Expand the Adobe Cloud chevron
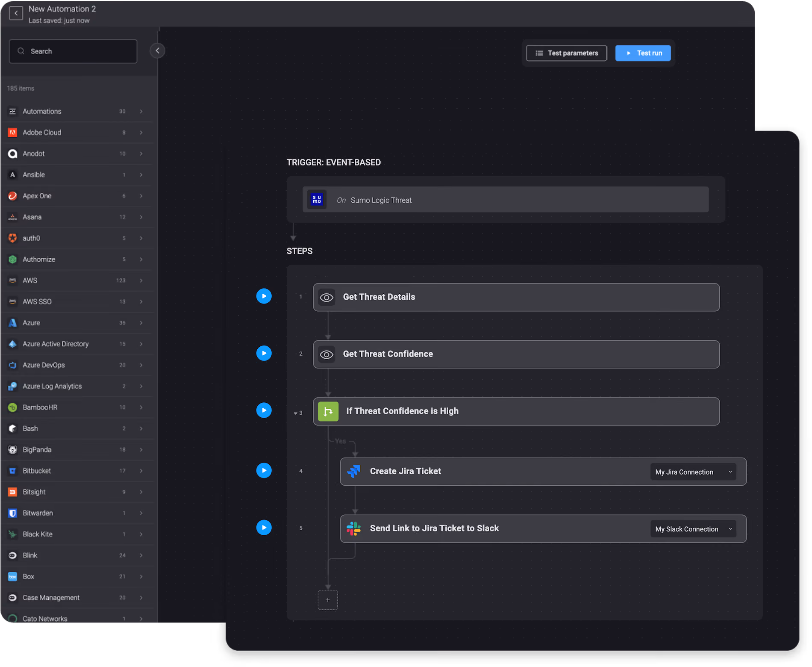Viewport: 812px width, 667px height. point(141,133)
